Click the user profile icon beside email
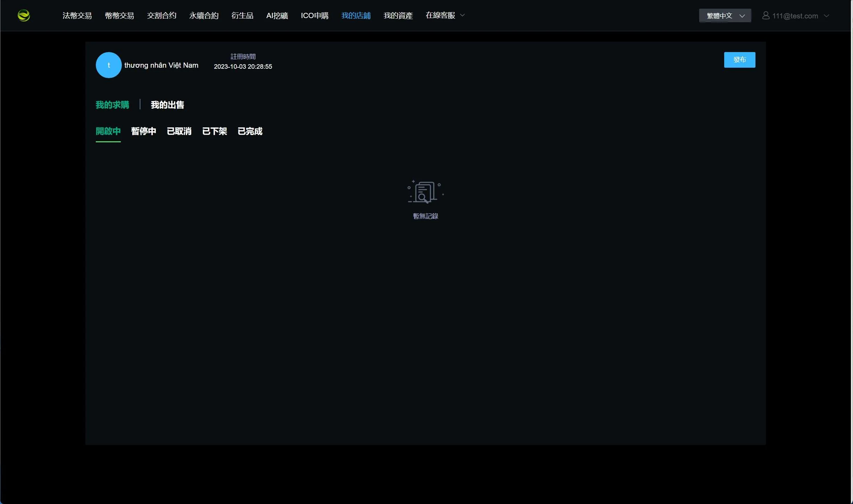The image size is (853, 504). click(766, 16)
